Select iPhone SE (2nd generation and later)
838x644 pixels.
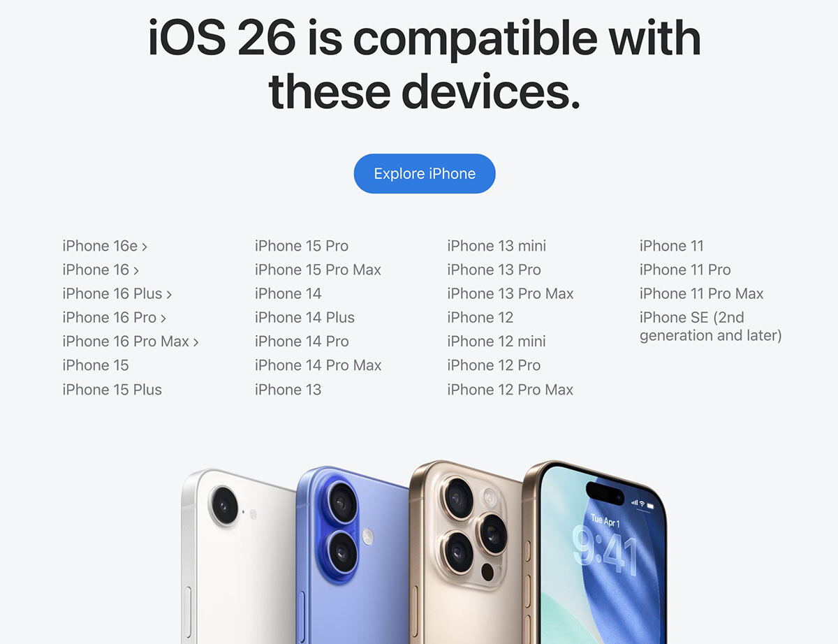click(x=710, y=326)
